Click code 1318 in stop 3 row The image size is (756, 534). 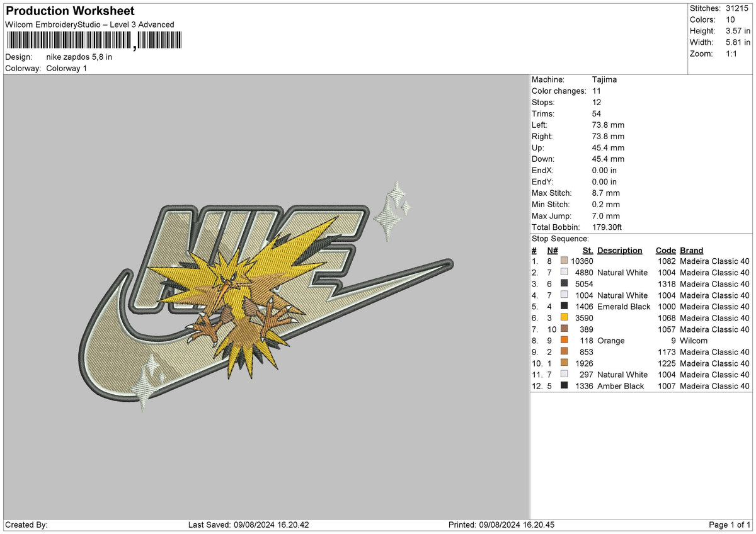[666, 284]
